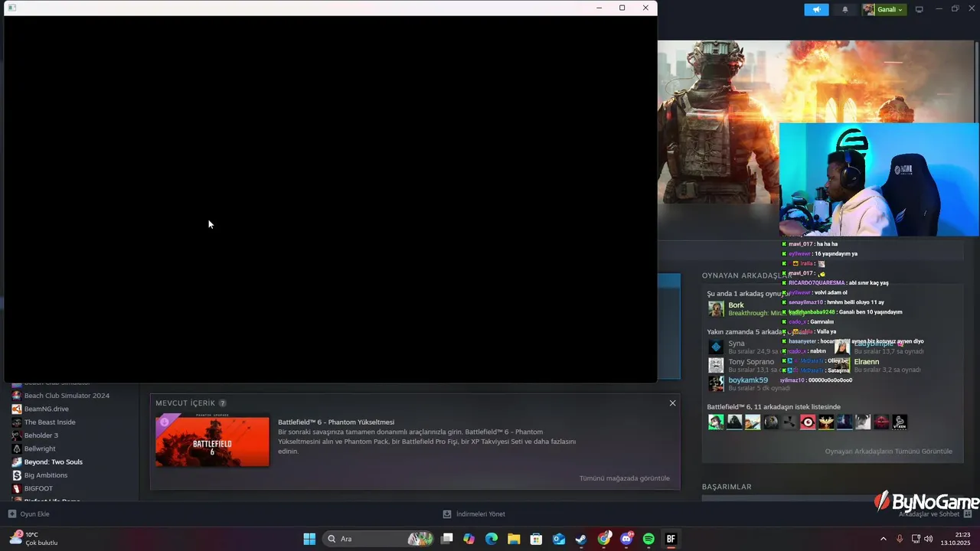Open Battlefield 6 - Phantom Yükseltmesi title
This screenshot has width=980, height=551.
[x=336, y=422]
